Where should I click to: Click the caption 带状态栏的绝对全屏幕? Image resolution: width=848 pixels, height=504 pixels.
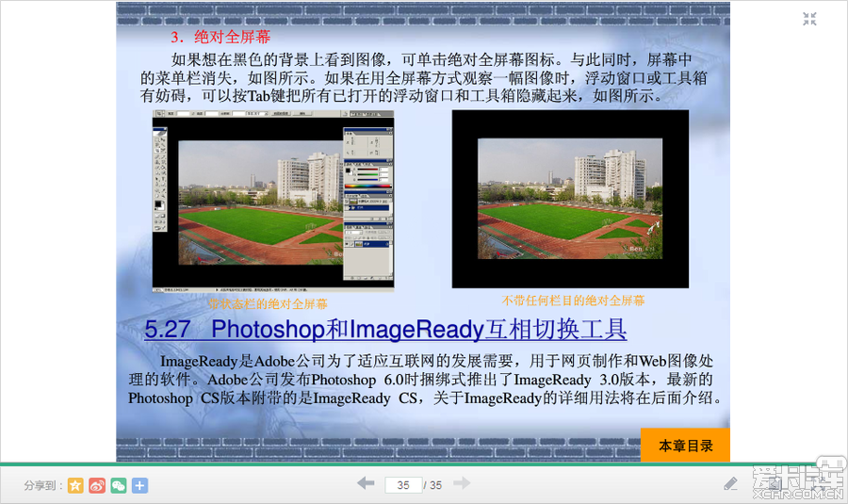point(268,304)
